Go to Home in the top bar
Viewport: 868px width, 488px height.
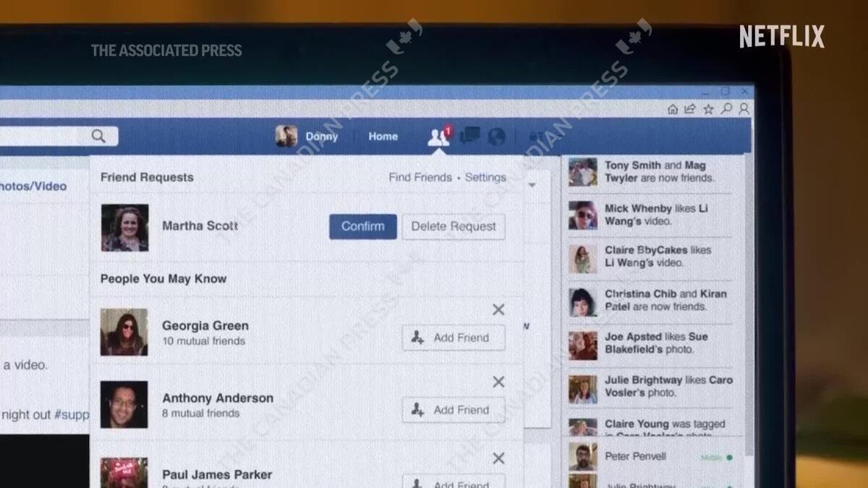coord(383,136)
